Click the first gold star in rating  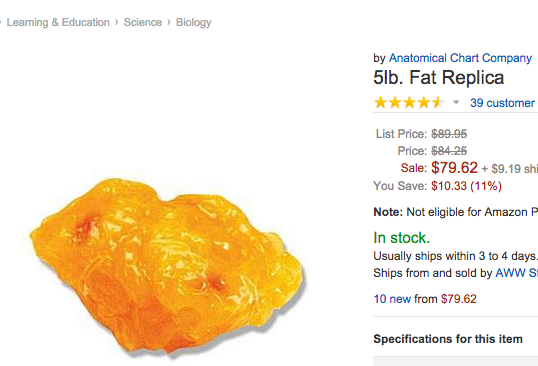point(381,103)
